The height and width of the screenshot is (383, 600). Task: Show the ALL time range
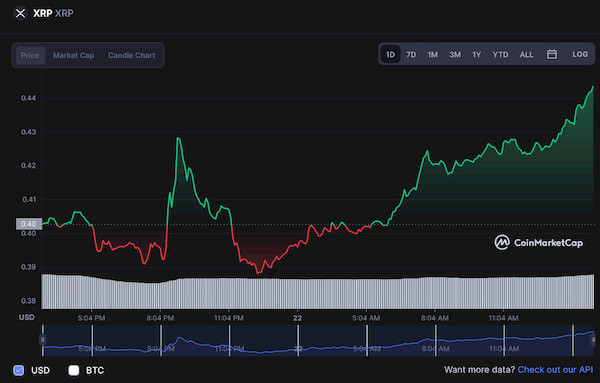click(x=526, y=54)
